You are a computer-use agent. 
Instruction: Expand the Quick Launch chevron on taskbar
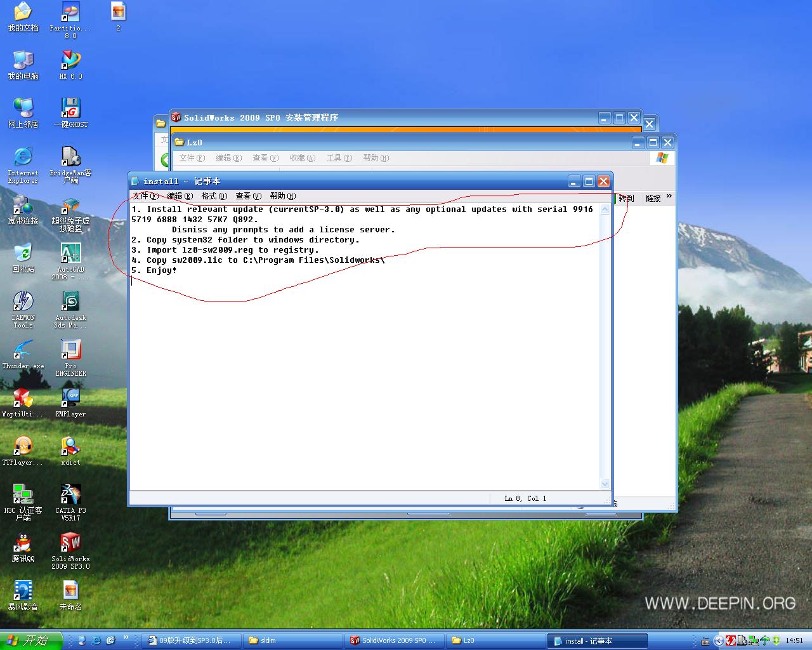coord(126,638)
